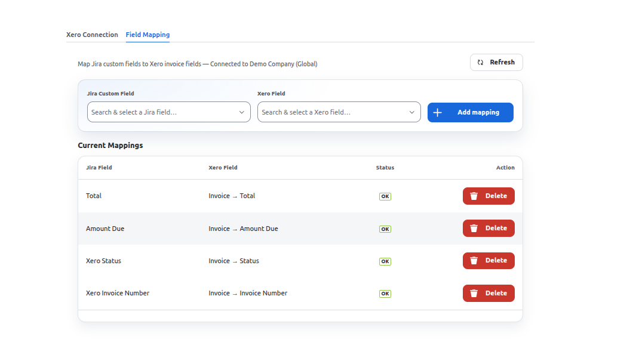Screen dimensions: 636x364
Task: Click the Refresh button
Action: 496,63
